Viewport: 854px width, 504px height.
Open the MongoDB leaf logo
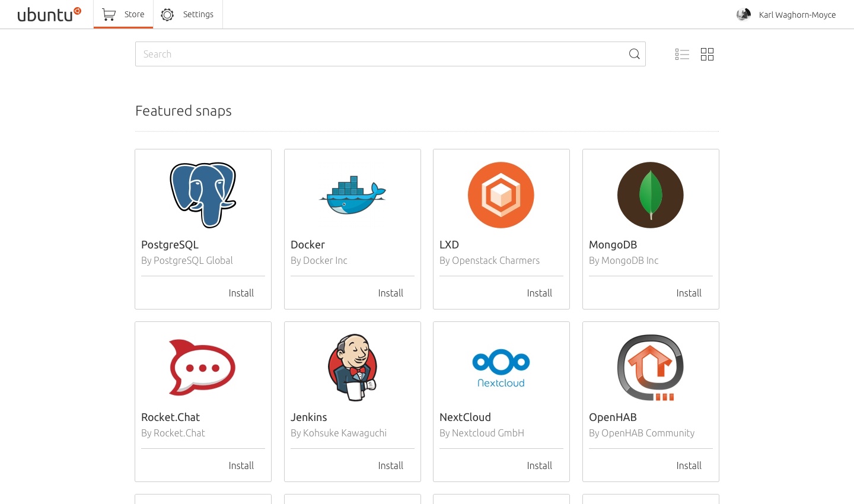(x=651, y=194)
